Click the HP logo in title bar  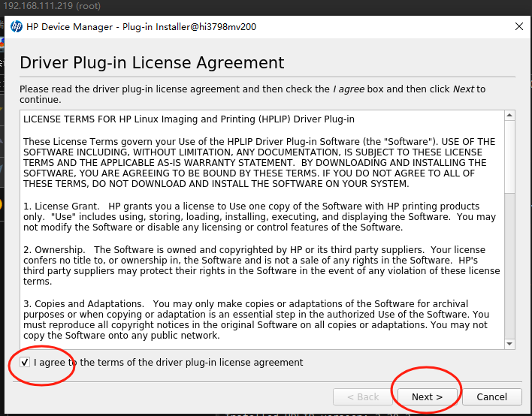[17, 26]
